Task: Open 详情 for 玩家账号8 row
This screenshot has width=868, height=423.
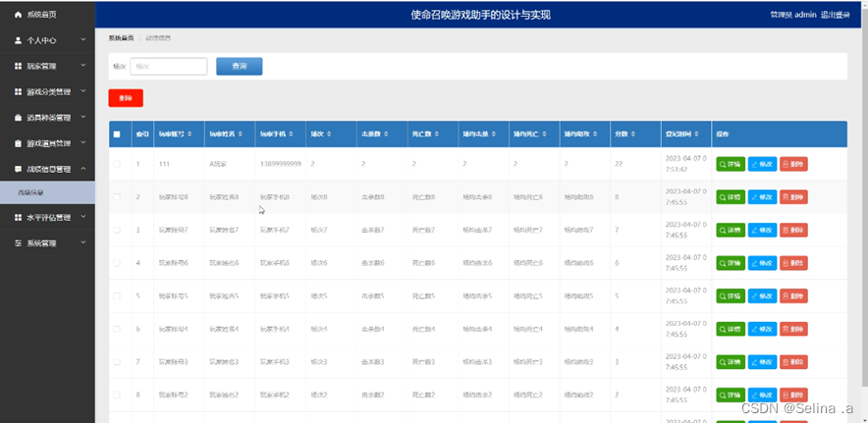Action: point(731,197)
